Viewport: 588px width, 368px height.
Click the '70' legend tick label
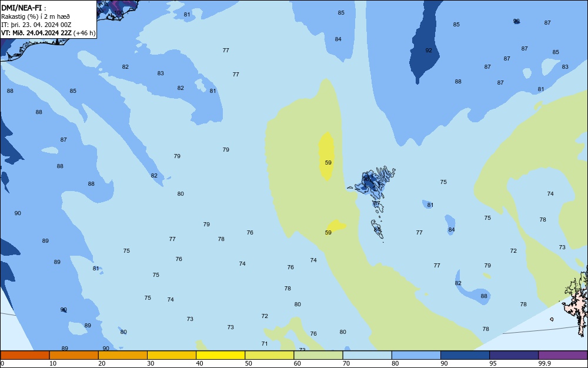click(346, 363)
